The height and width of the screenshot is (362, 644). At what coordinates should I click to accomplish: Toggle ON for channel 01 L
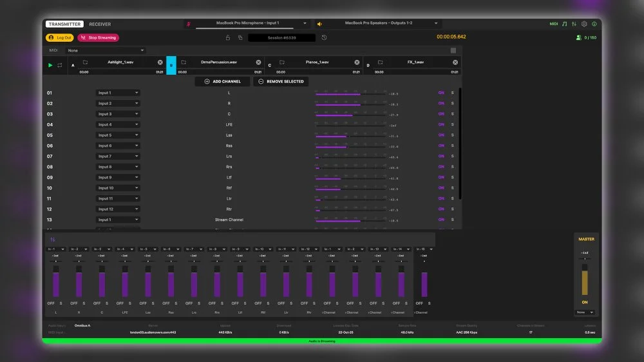coord(441,93)
